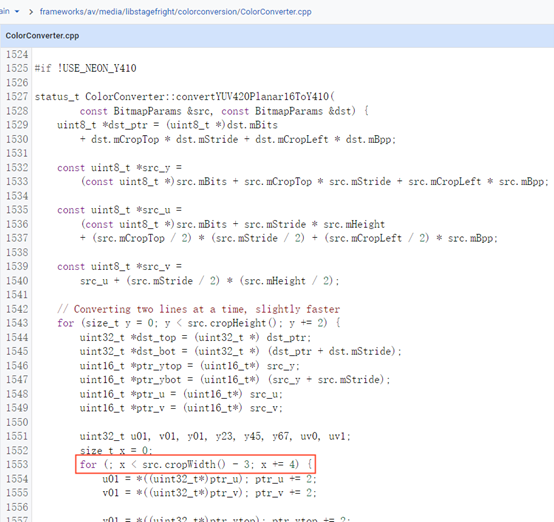This screenshot has width=554, height=522.
Task: Click "src.cropWidth()" in the for loop
Action: point(184,464)
